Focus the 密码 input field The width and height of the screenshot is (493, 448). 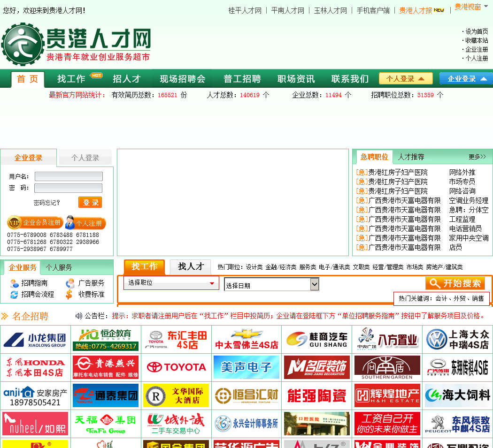[68, 188]
